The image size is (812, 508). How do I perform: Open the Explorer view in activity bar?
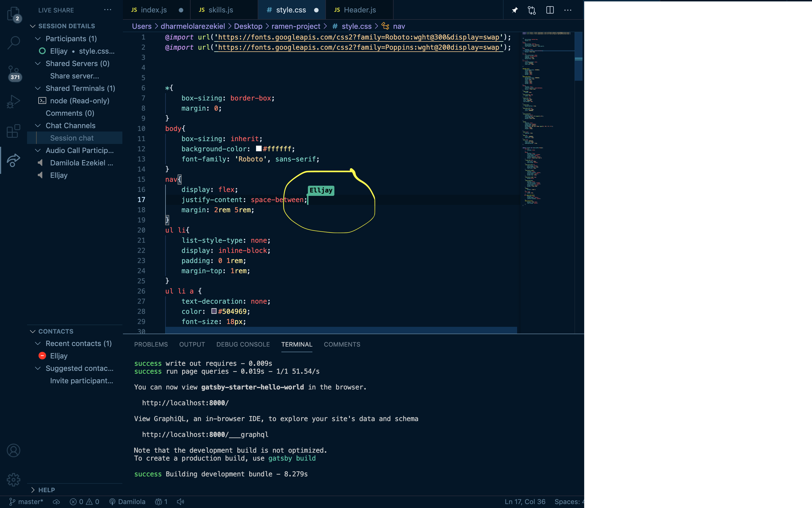click(x=14, y=14)
